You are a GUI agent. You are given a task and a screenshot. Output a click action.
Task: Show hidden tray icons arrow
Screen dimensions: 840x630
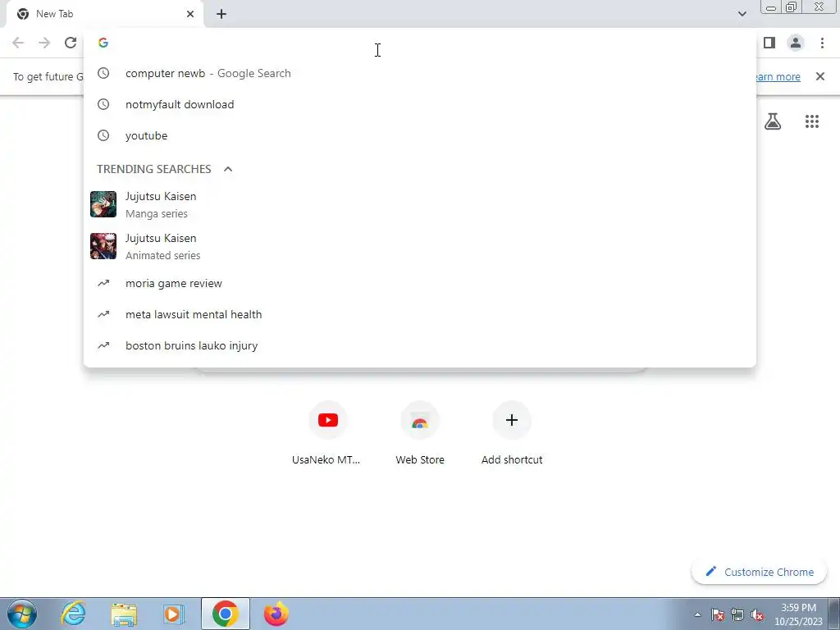coord(697,614)
